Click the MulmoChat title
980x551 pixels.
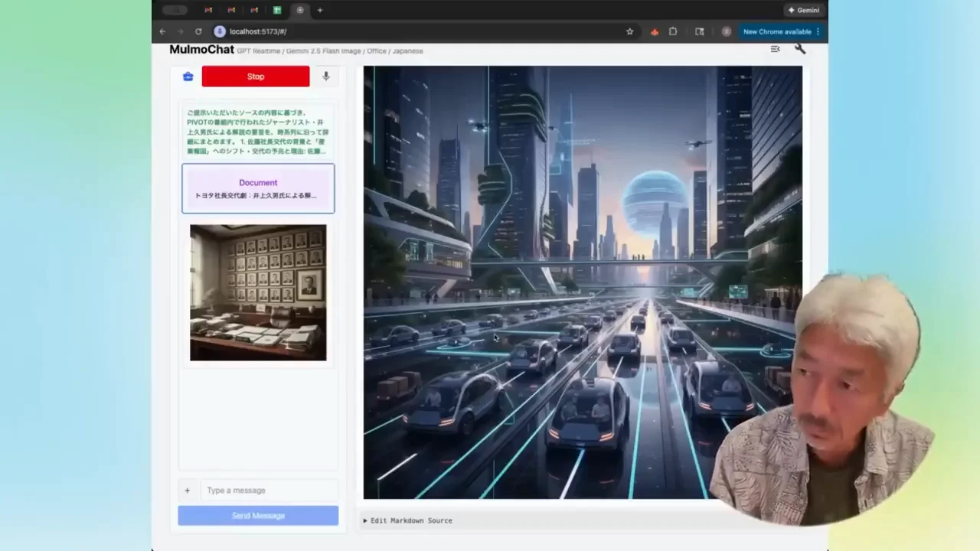(201, 50)
